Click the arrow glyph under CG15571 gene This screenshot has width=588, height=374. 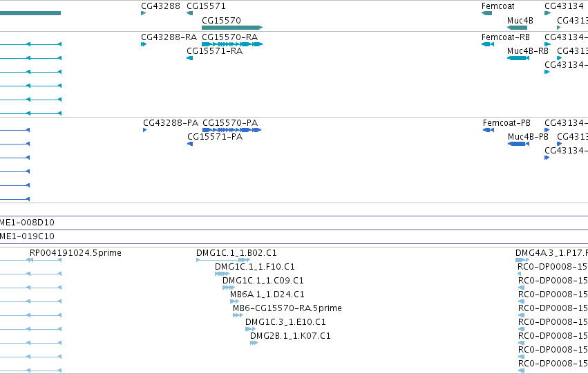pos(189,14)
